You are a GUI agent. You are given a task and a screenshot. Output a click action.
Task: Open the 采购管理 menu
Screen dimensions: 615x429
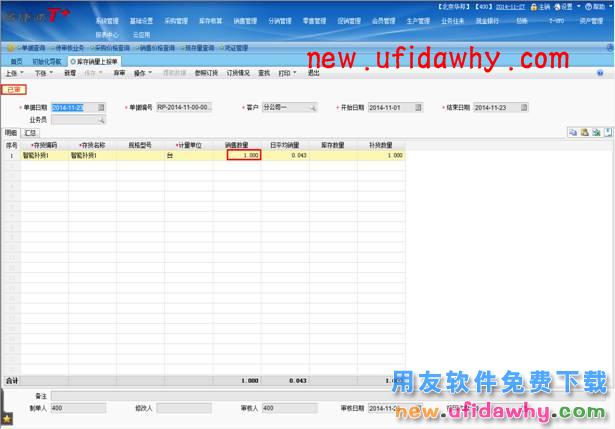coord(176,21)
